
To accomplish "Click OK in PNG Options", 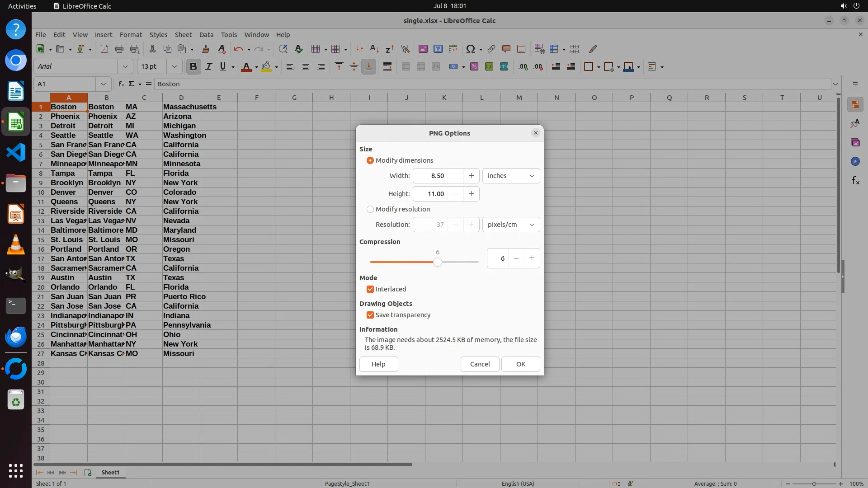I will point(520,364).
